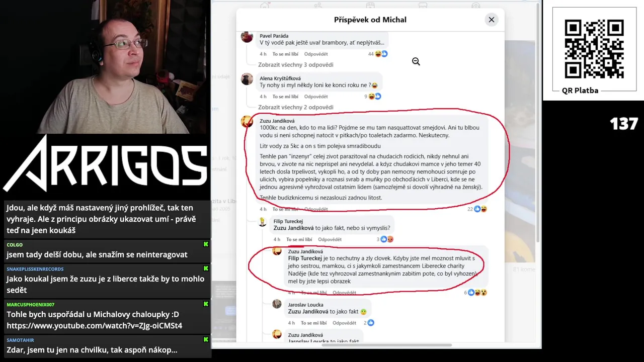644x362 pixels.
Task: Click the like reaction on Jaroslav Loucka's reply
Action: tap(371, 323)
